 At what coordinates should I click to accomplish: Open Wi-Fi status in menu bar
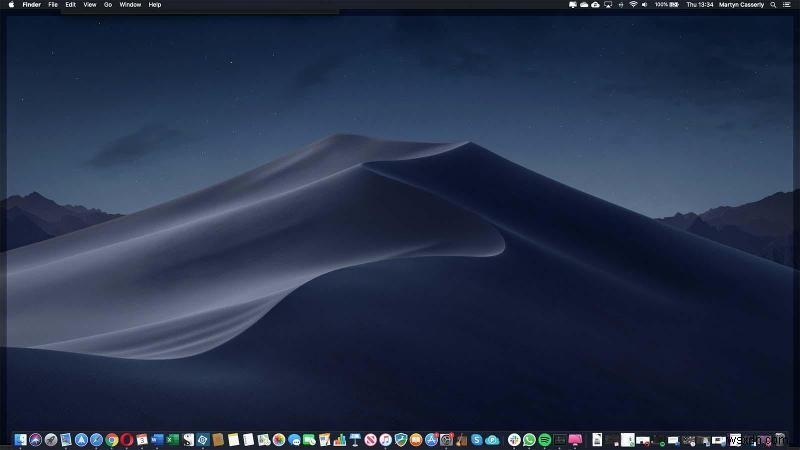click(x=633, y=5)
